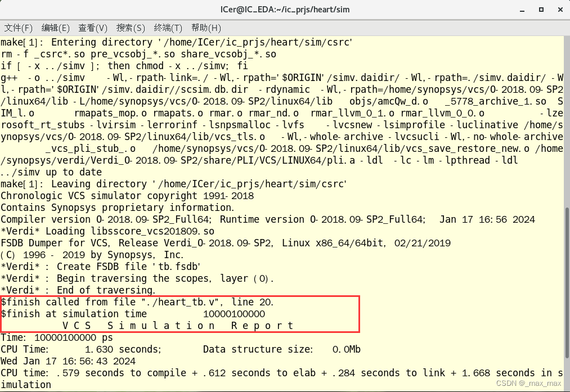Open the 查看(V) menu
The height and width of the screenshot is (392, 570).
pos(93,28)
